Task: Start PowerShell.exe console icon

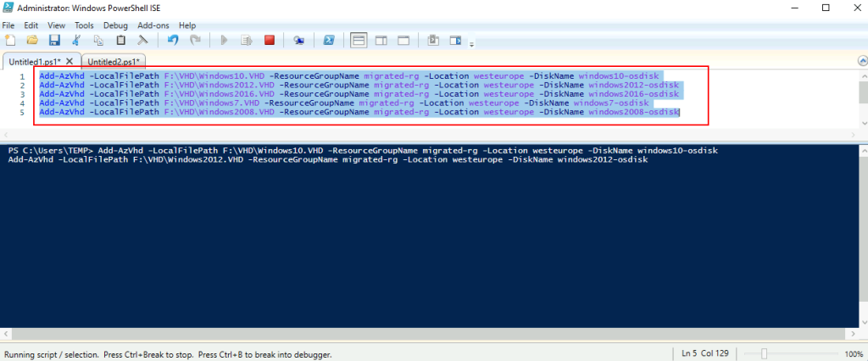Action: pyautogui.click(x=329, y=40)
